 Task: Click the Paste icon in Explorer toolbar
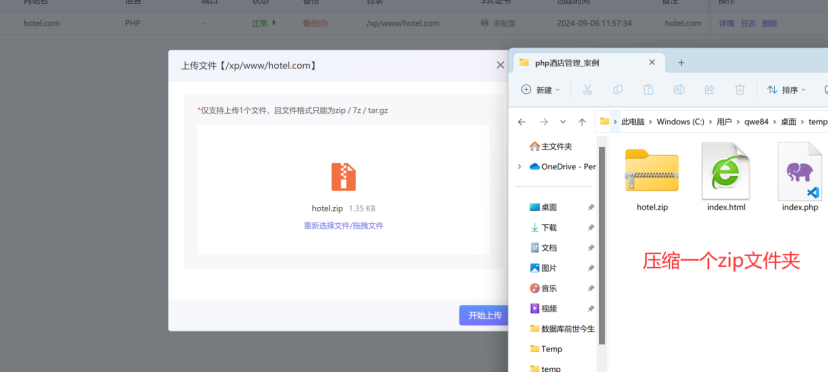click(648, 90)
